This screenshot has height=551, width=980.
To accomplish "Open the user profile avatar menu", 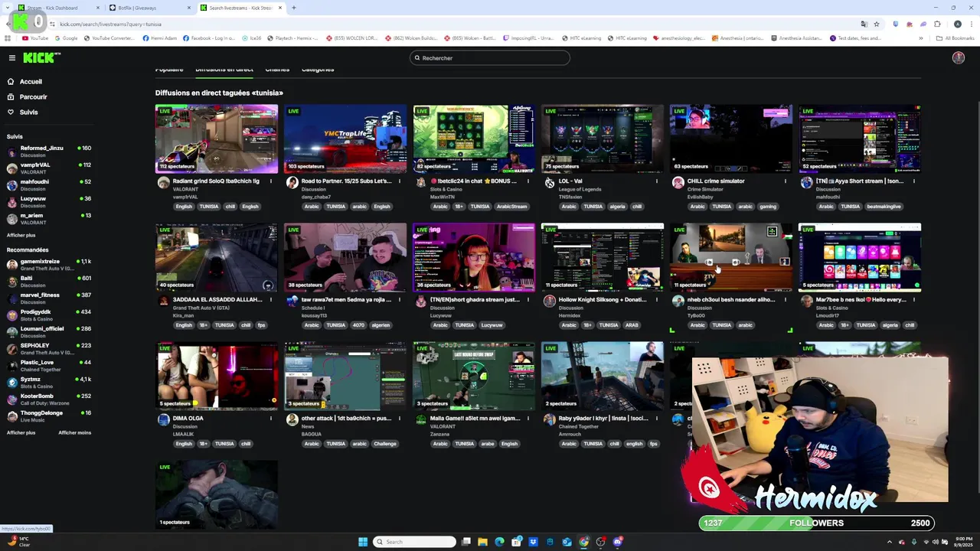I will (958, 58).
